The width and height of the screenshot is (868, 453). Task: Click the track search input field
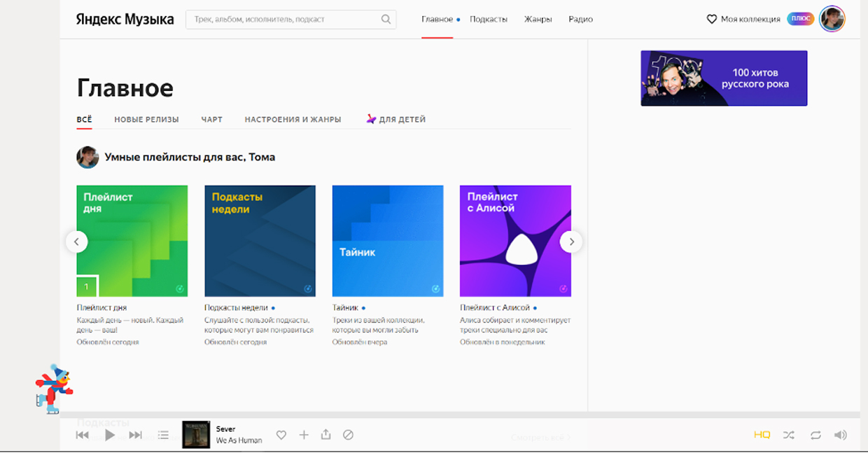(x=283, y=20)
